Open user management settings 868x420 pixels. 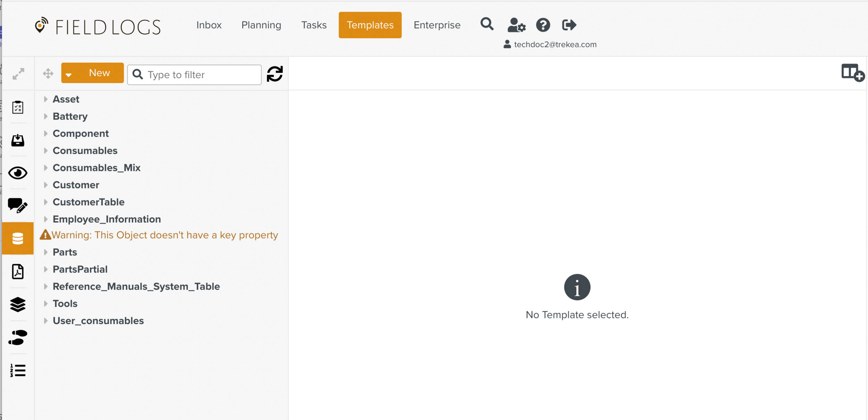pos(516,25)
